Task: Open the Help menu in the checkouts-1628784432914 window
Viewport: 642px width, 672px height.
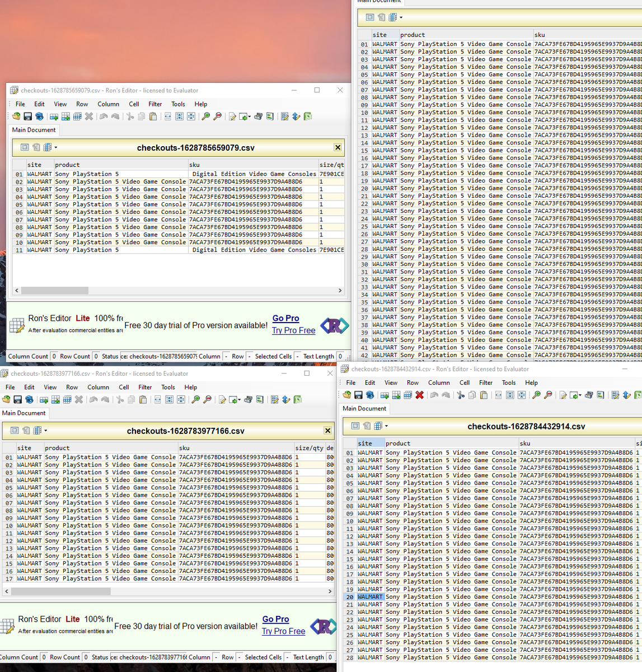Action: click(x=531, y=383)
